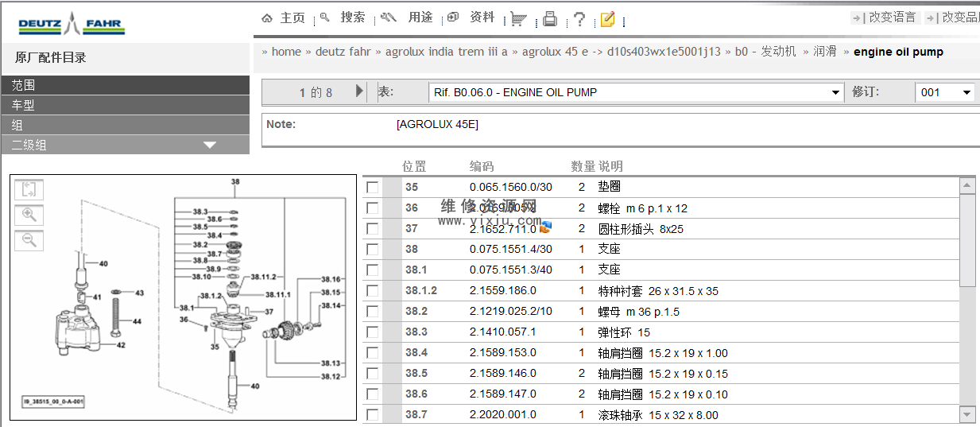
Task: Click the parts list scrollbar down arrow
Action: click(x=967, y=414)
